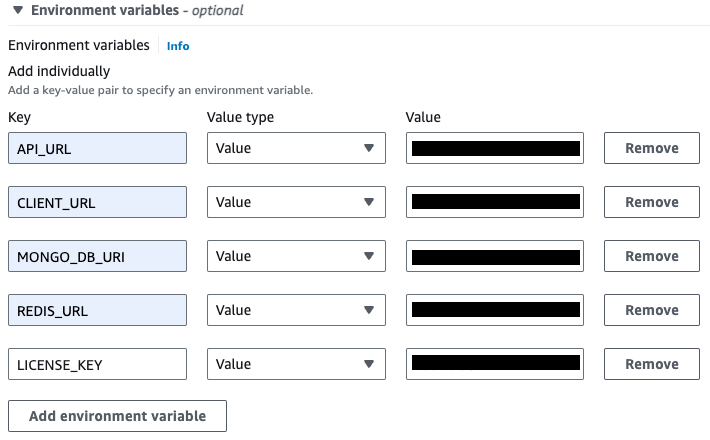Screen dimensions: 710x440
Task: Remove the CLIENT_URL environment variable
Action: pos(651,202)
